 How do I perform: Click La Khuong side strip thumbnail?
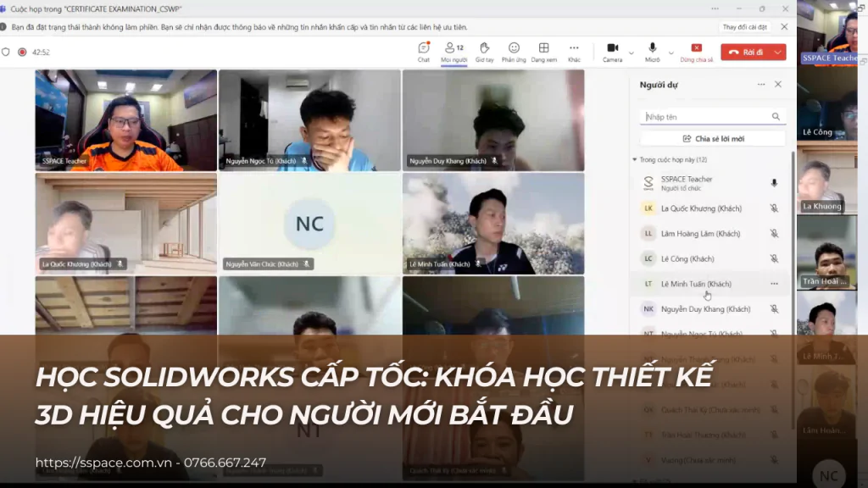coord(827,178)
